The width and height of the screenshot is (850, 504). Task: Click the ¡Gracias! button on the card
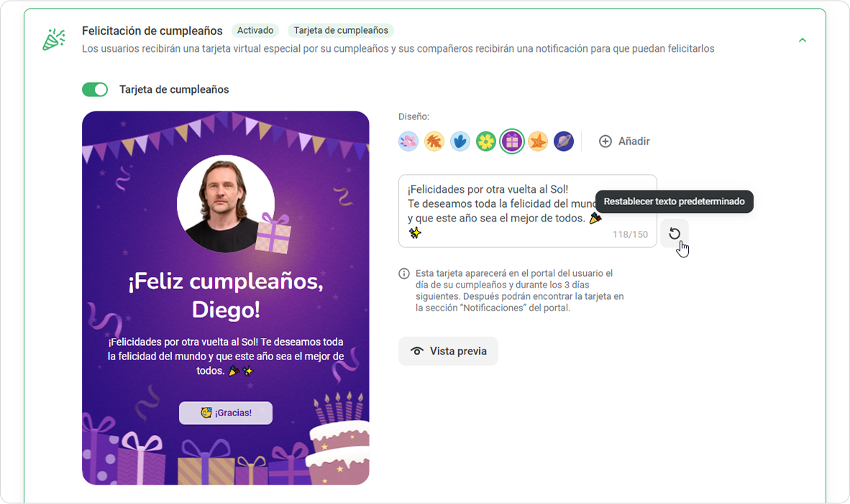click(226, 413)
